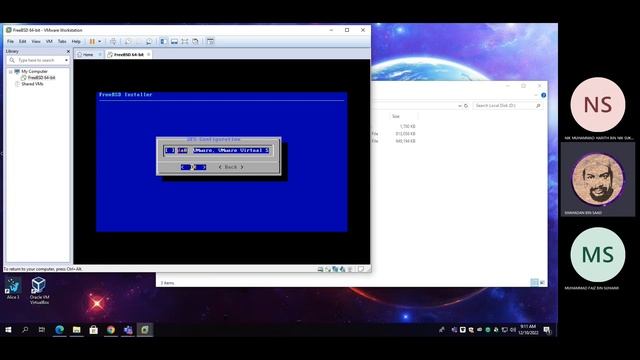Click the thumbnail bar toolbar icon
640x360 pixels.
click(x=174, y=41)
